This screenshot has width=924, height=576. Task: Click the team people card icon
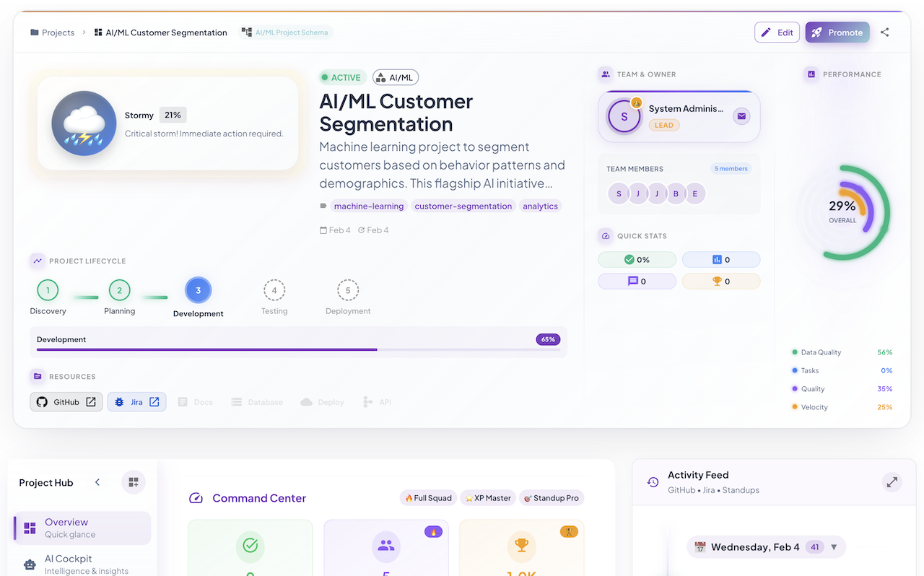coord(386,546)
